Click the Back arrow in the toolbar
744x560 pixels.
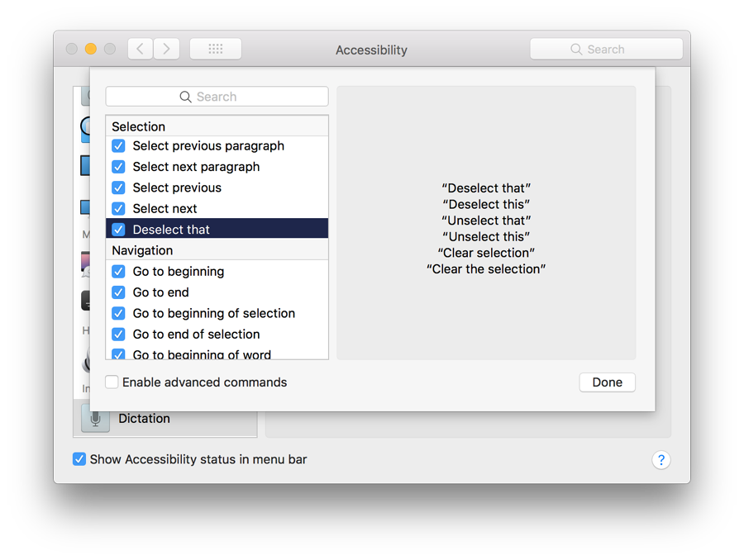coord(141,49)
